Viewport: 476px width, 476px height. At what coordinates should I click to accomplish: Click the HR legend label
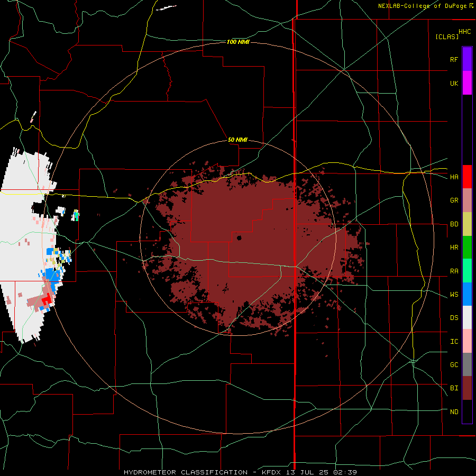coord(454,248)
